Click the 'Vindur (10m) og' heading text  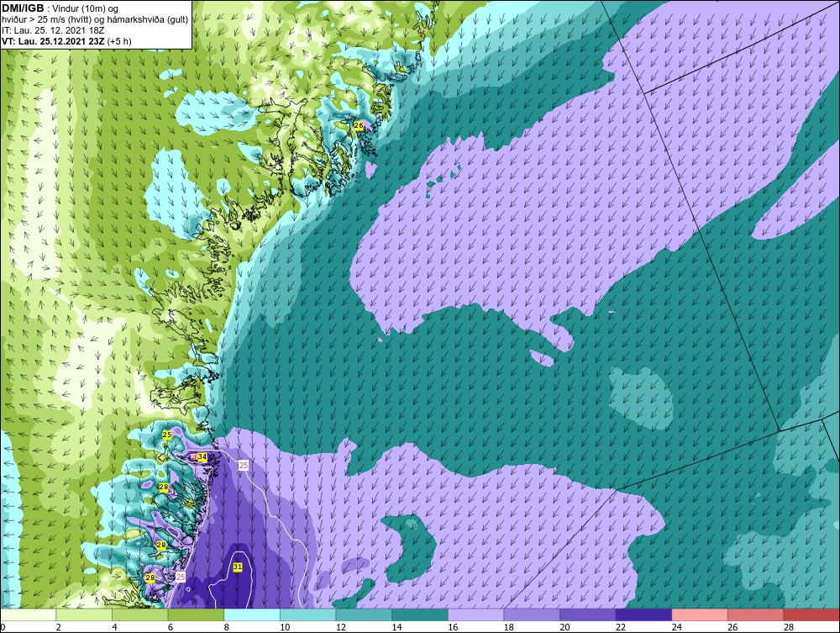point(86,8)
